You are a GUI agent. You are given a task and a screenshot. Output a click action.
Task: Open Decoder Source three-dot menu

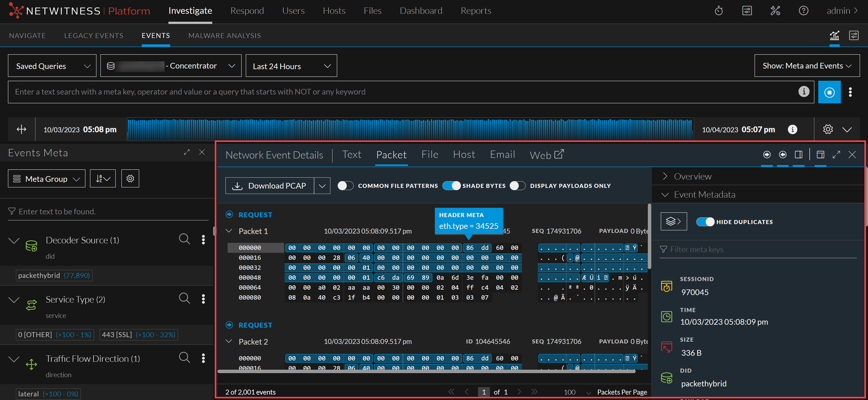pos(203,240)
